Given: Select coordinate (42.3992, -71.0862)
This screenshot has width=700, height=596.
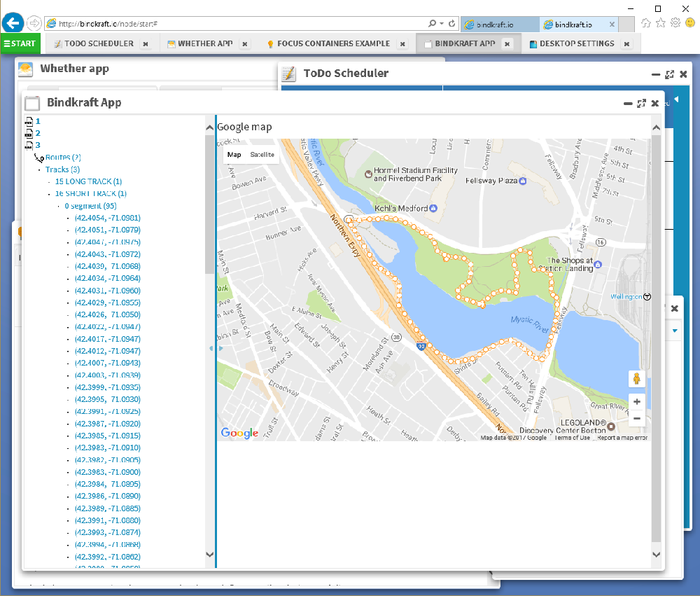Looking at the screenshot, I should coord(108,557).
